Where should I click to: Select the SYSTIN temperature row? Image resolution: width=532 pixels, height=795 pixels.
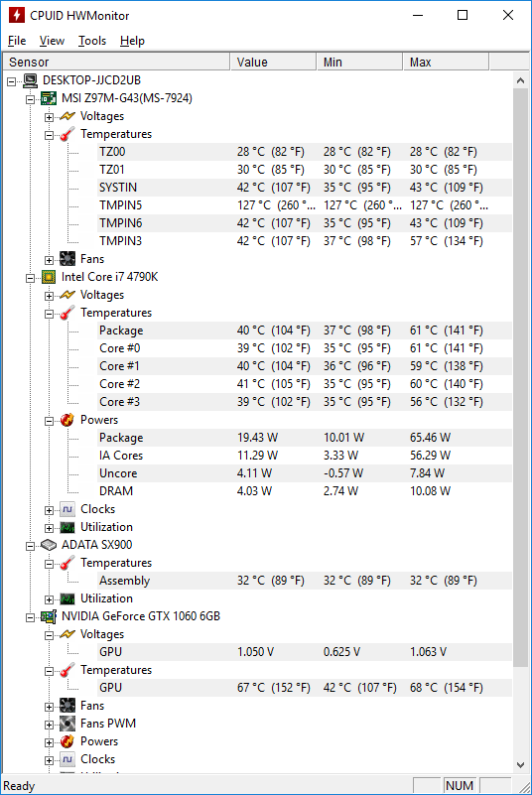[x=305, y=188]
